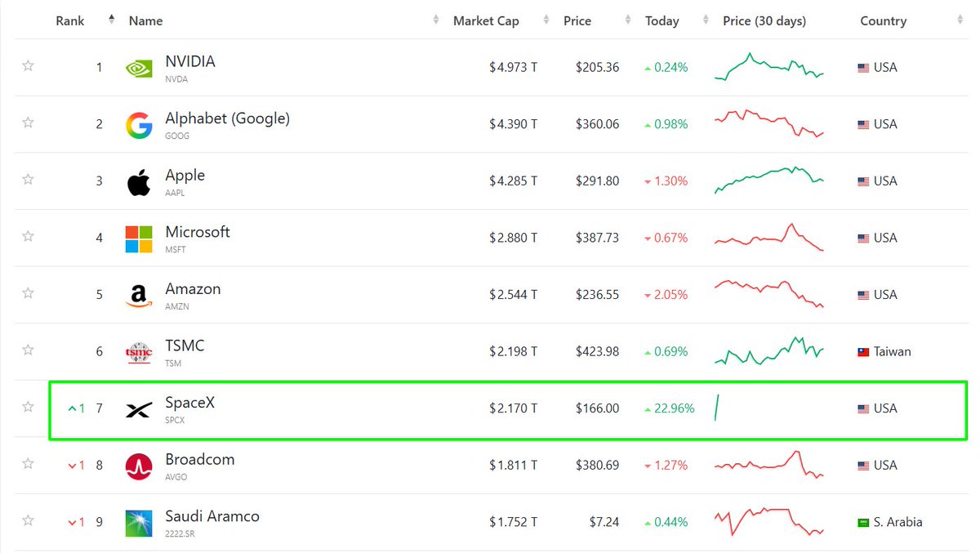Click the Microsoft logo icon
Screen dimensions: 980x553
coord(138,239)
